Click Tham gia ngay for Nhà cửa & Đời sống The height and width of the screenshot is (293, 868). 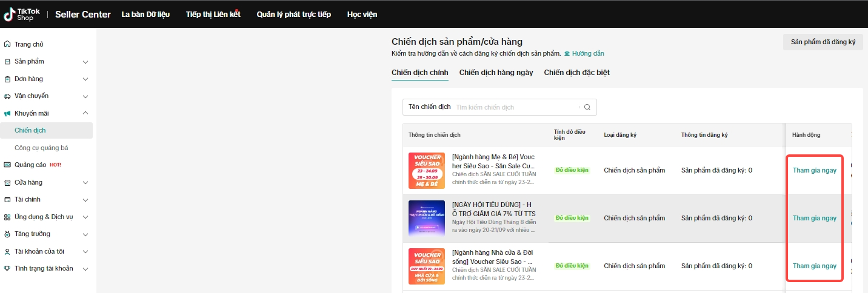tap(815, 266)
